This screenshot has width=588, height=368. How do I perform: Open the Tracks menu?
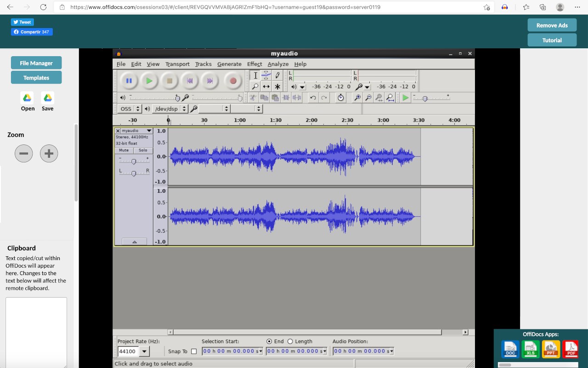pos(203,64)
